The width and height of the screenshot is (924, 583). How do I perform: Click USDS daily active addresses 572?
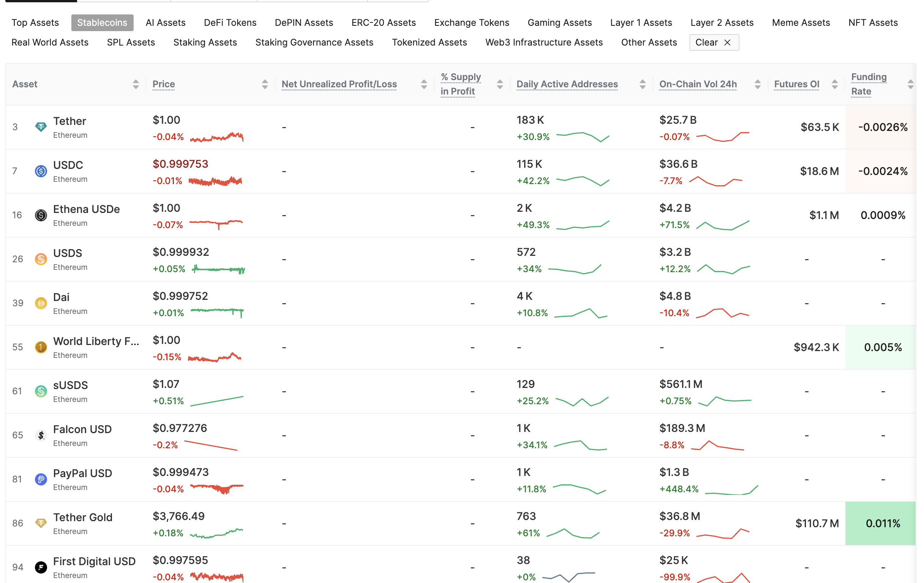(526, 252)
